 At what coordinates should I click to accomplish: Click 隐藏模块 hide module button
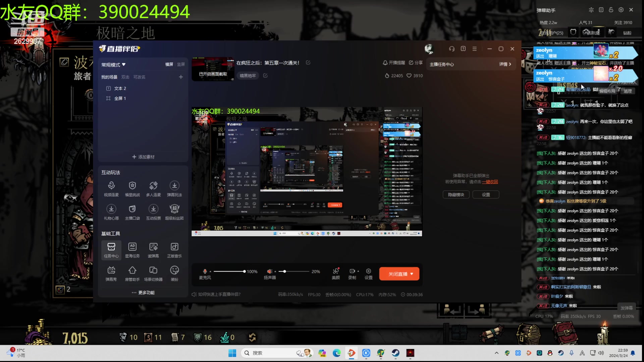456,195
